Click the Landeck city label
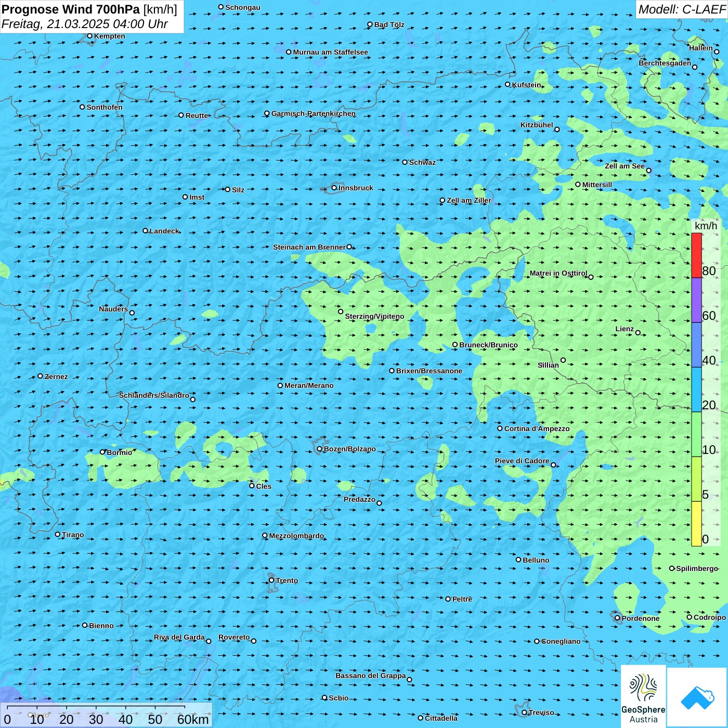The image size is (728, 728). click(164, 231)
